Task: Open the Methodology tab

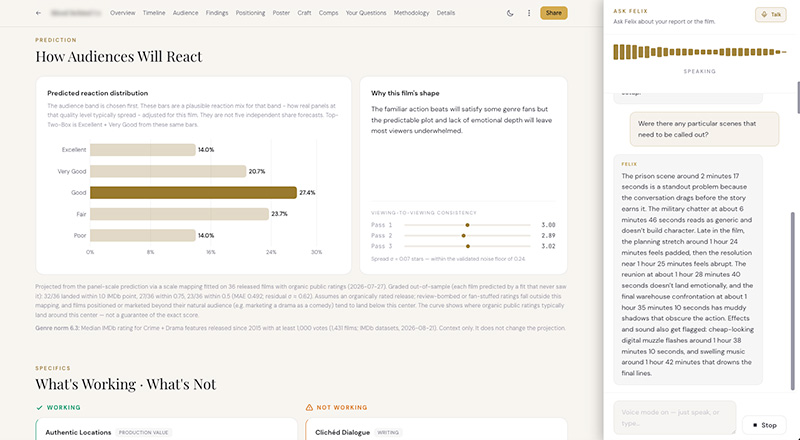Action: pos(411,13)
